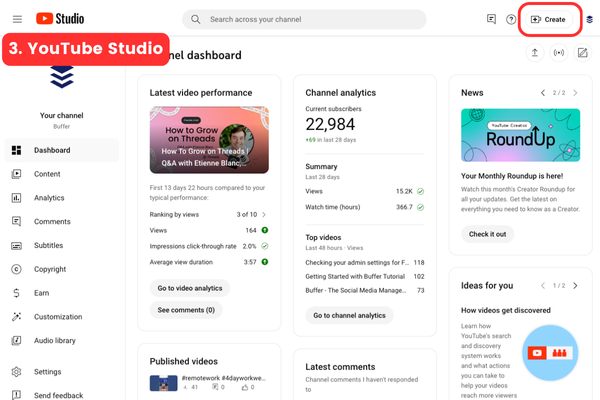Select Dashboard in the sidebar
600x400 pixels.
point(62,150)
